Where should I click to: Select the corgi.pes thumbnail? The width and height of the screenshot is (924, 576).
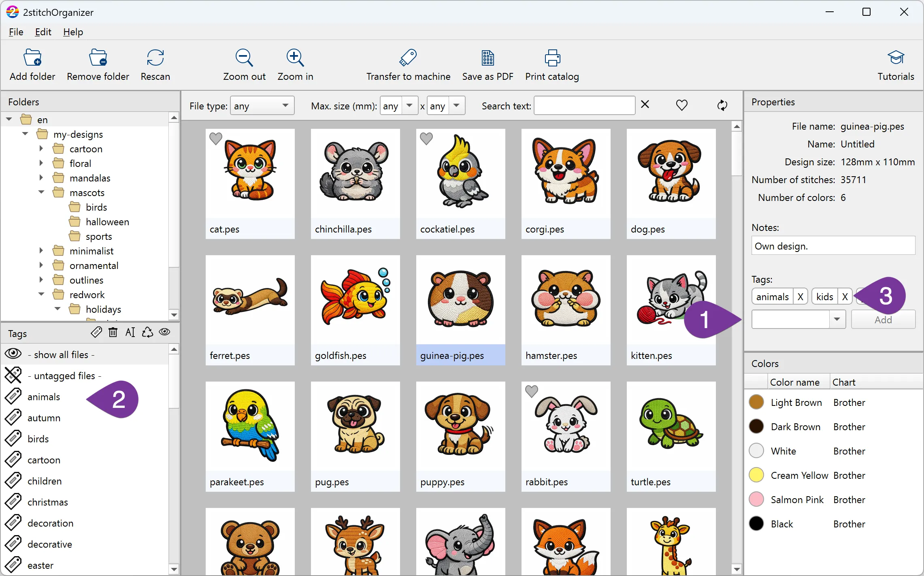pos(566,184)
